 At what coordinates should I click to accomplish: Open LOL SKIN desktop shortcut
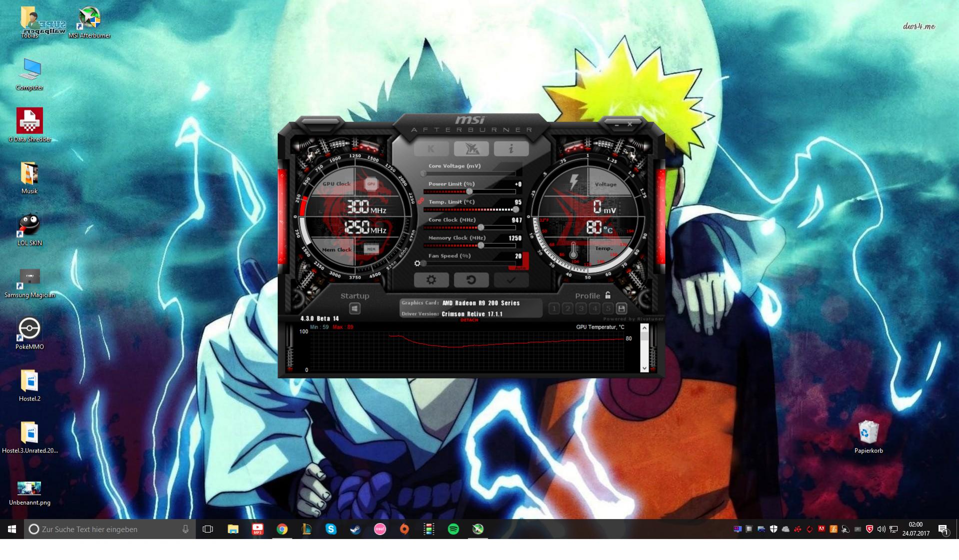click(29, 230)
